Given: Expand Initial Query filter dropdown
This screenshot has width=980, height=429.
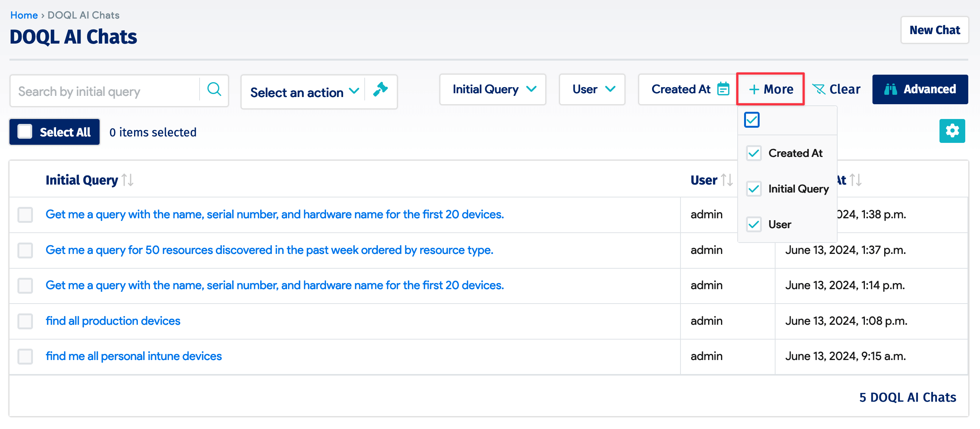Looking at the screenshot, I should click(493, 89).
